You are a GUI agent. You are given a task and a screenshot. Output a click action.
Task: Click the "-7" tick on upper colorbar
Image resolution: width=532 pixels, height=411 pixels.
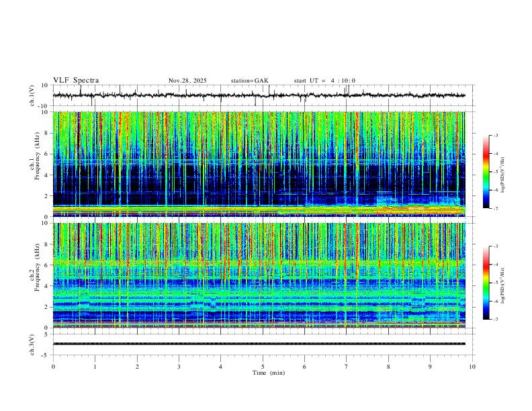[496, 208]
